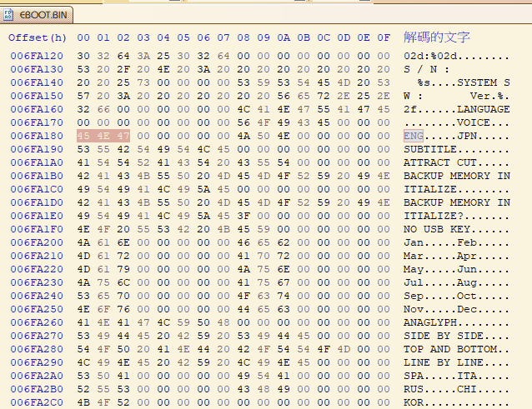The width and height of the screenshot is (532, 409).
Task: Click row offset label 006FA2C0
Action: [x=38, y=402]
